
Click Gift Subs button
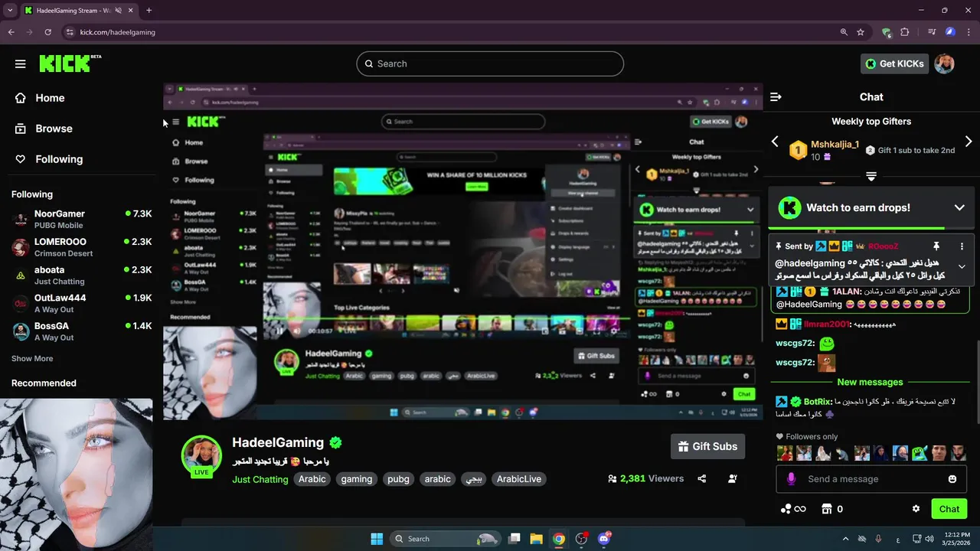(x=707, y=446)
